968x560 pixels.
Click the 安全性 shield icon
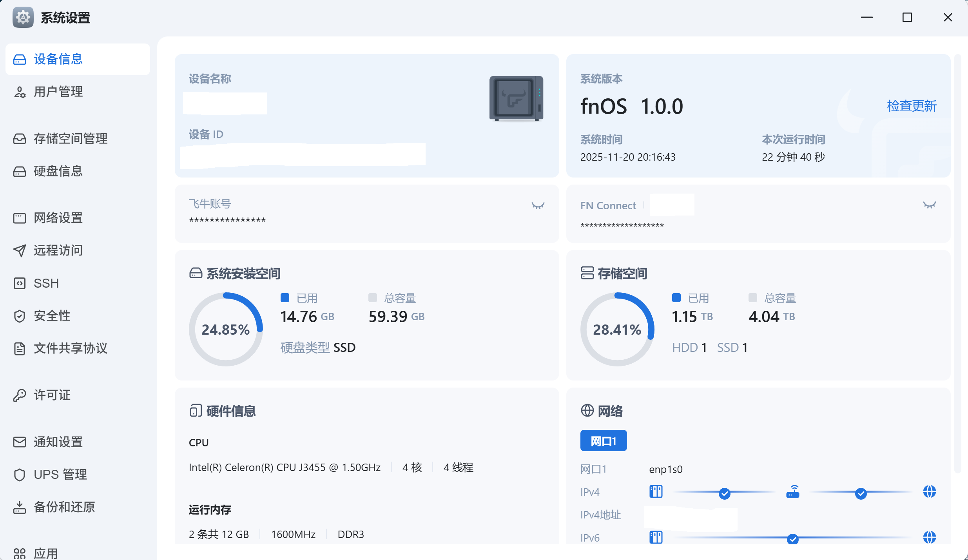(20, 316)
